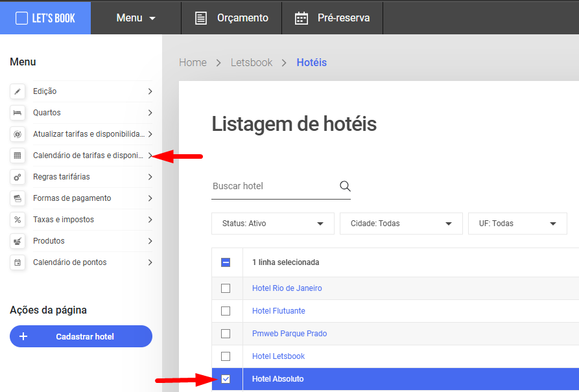Click the calendar icon for Calendário de pontos
The width and height of the screenshot is (579, 392).
point(18,263)
